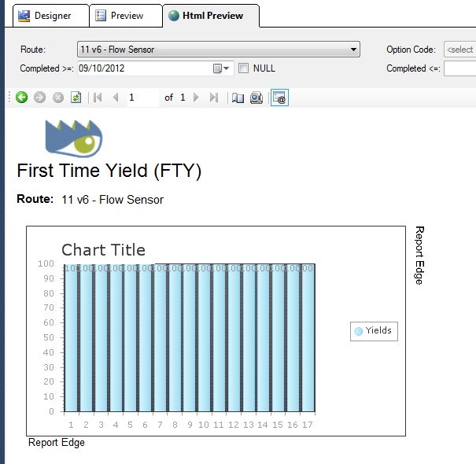
Task: Click the find in report icon
Action: (256, 98)
